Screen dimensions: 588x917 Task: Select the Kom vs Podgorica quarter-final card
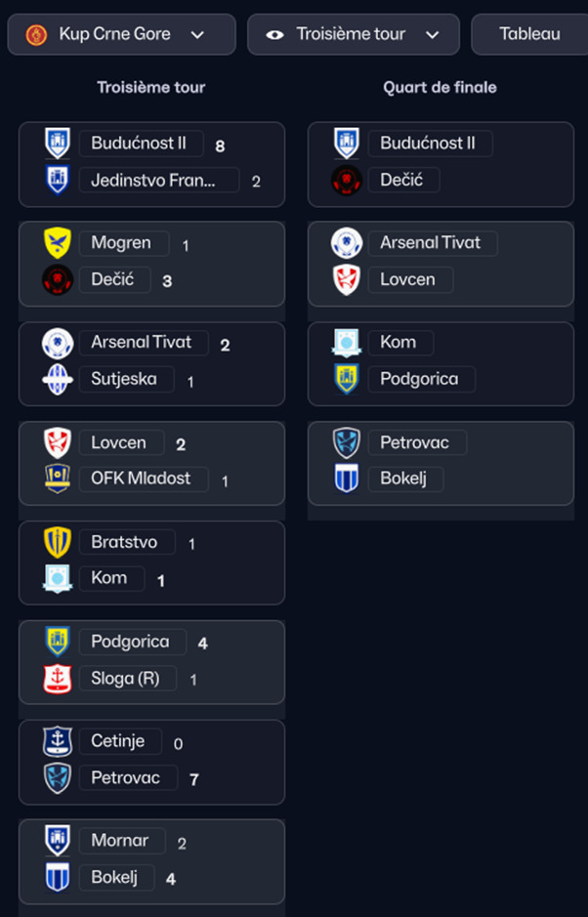point(441,363)
